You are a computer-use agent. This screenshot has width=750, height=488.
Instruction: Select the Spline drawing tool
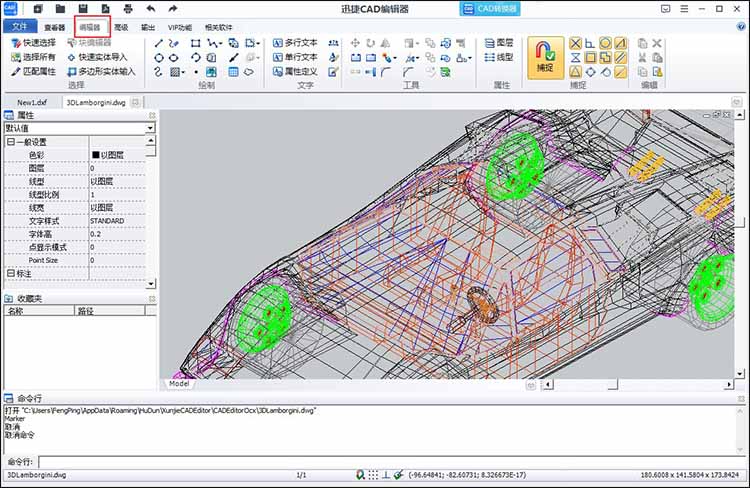[159, 72]
